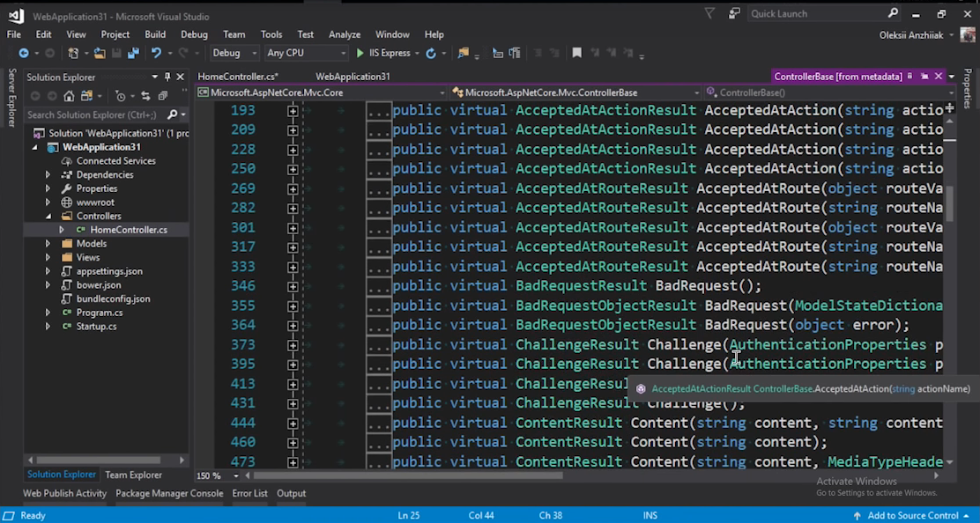
Task: Click the editor split handle above the scrollbar
Action: click(x=949, y=108)
